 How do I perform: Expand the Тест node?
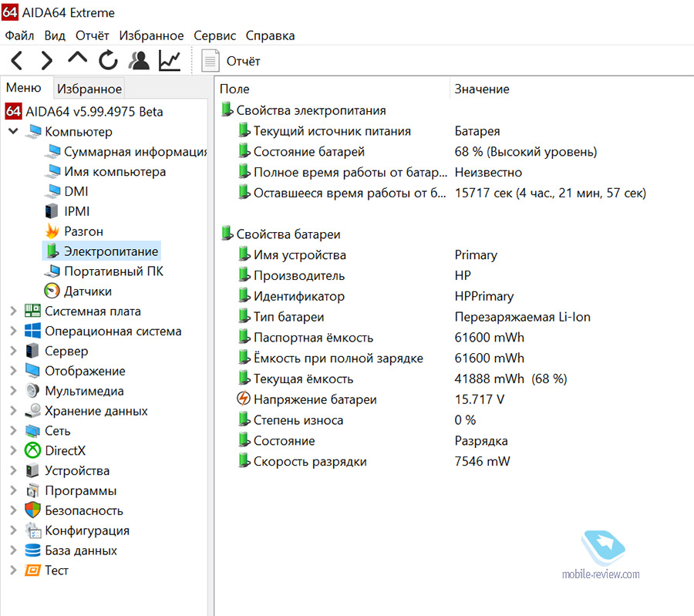coord(13,570)
